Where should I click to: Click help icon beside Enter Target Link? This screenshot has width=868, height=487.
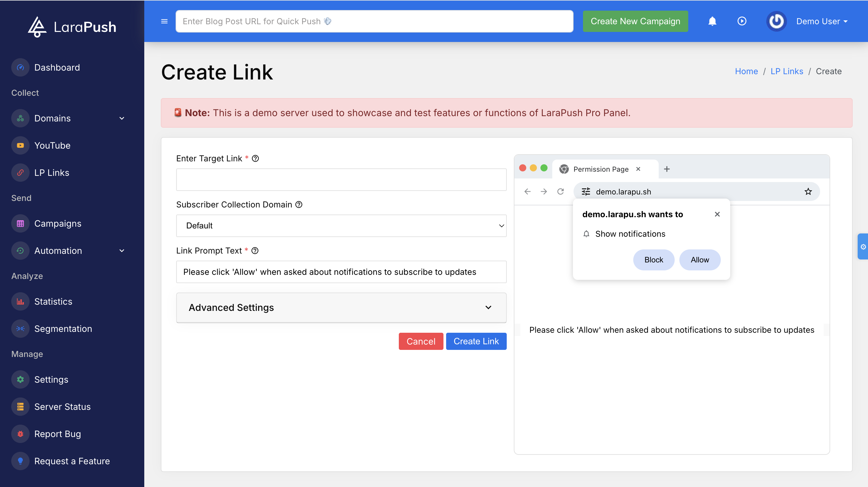pyautogui.click(x=255, y=158)
